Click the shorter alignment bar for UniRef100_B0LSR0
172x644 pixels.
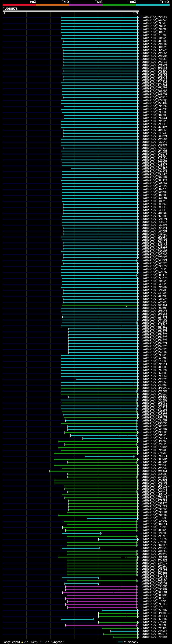coord(105,168)
